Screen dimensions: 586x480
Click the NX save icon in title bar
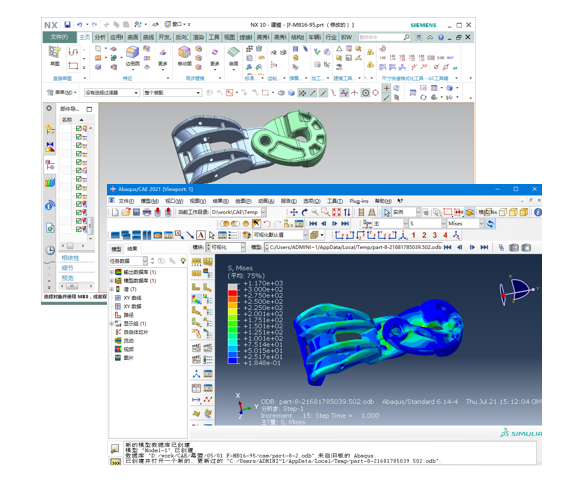[x=67, y=25]
